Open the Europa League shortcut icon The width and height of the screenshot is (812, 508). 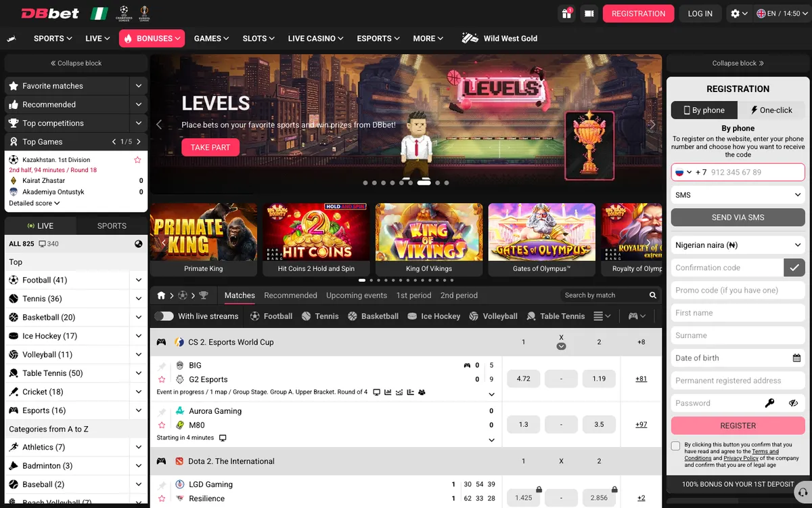(143, 13)
